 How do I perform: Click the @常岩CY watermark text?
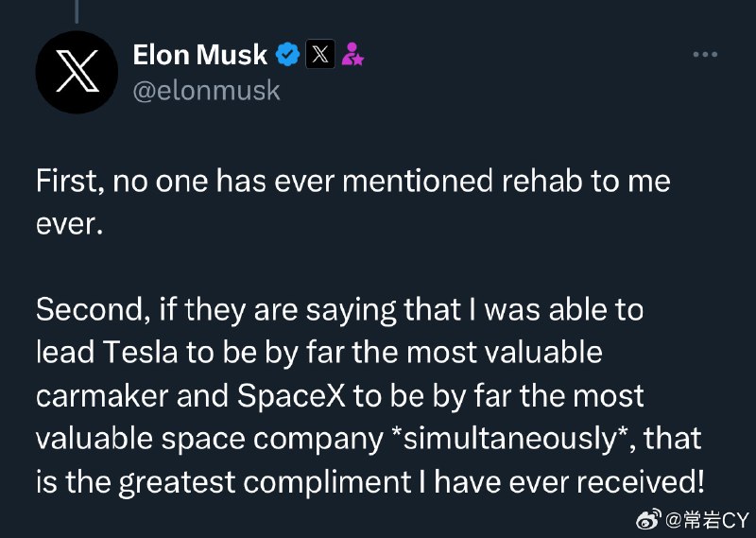coord(707,520)
